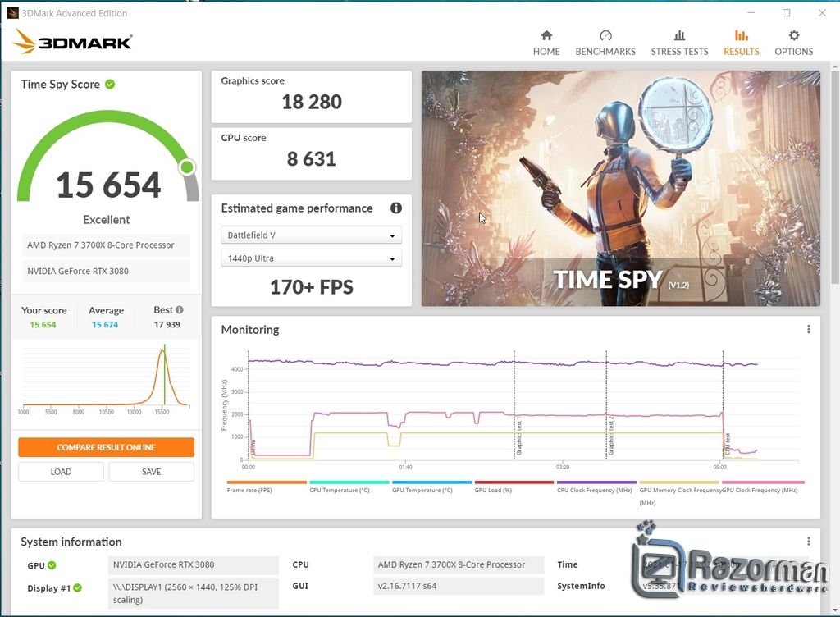The height and width of the screenshot is (617, 840).
Task: Toggle GPU Clock Frequency legend series
Action: click(x=762, y=487)
